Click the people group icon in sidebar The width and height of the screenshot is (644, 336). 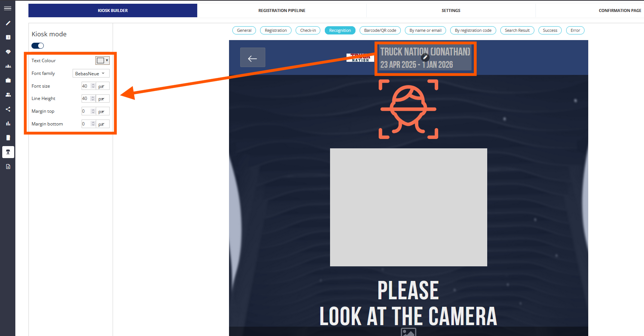(x=8, y=66)
